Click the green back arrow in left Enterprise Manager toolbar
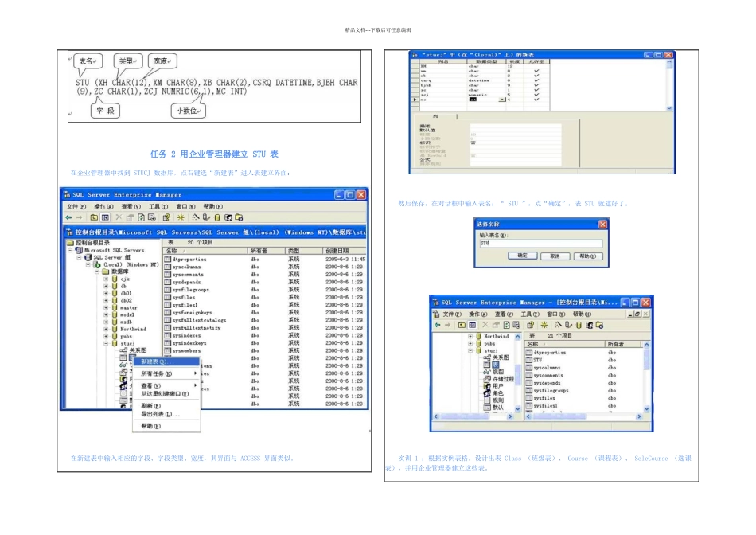This screenshot has width=756, height=535. (x=69, y=217)
